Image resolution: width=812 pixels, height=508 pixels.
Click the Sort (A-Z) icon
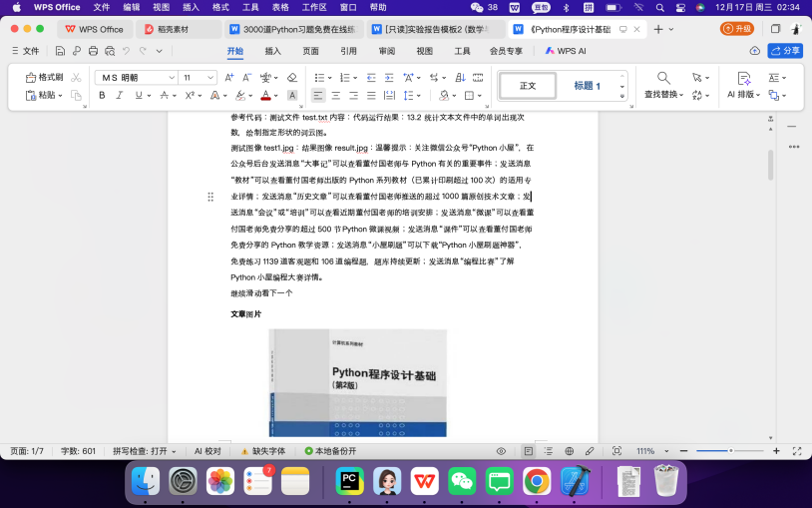(460, 77)
